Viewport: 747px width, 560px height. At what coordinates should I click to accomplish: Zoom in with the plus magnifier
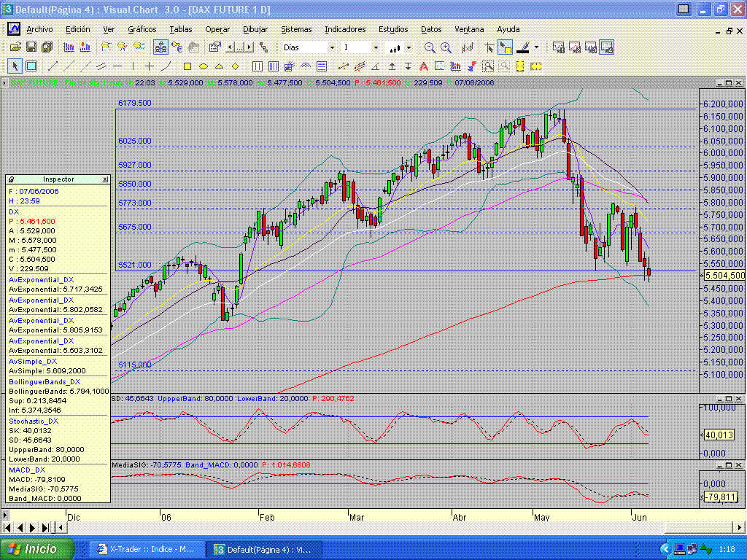click(x=446, y=47)
